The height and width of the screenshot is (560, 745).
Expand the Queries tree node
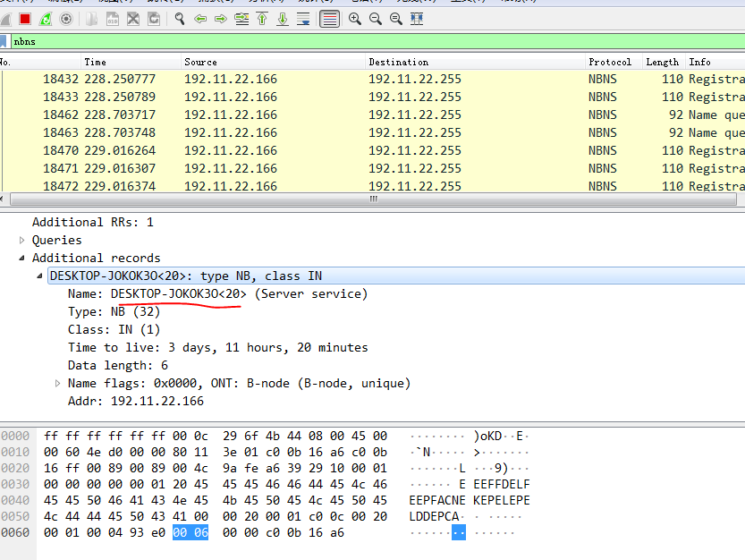pos(22,240)
